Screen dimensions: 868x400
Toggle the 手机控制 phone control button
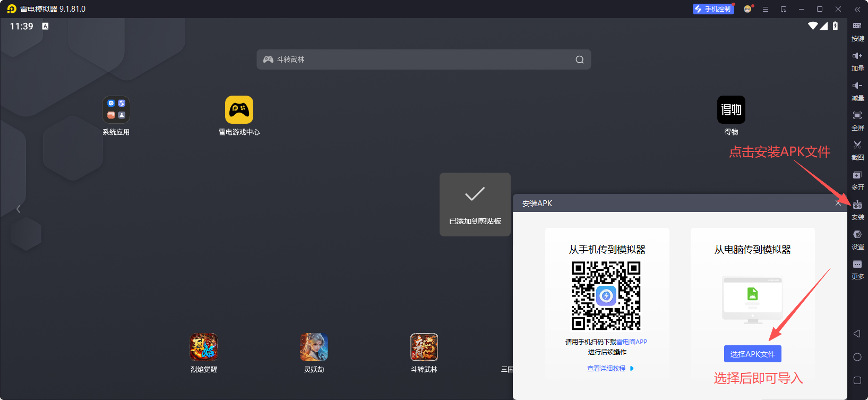(713, 9)
